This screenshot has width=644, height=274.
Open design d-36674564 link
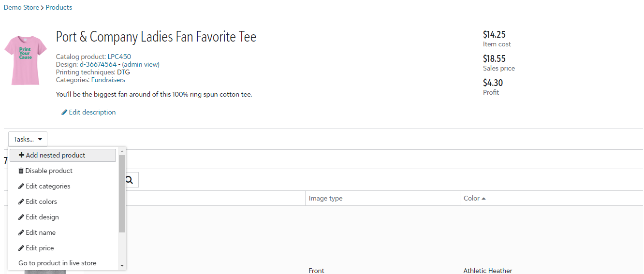pyautogui.click(x=98, y=64)
